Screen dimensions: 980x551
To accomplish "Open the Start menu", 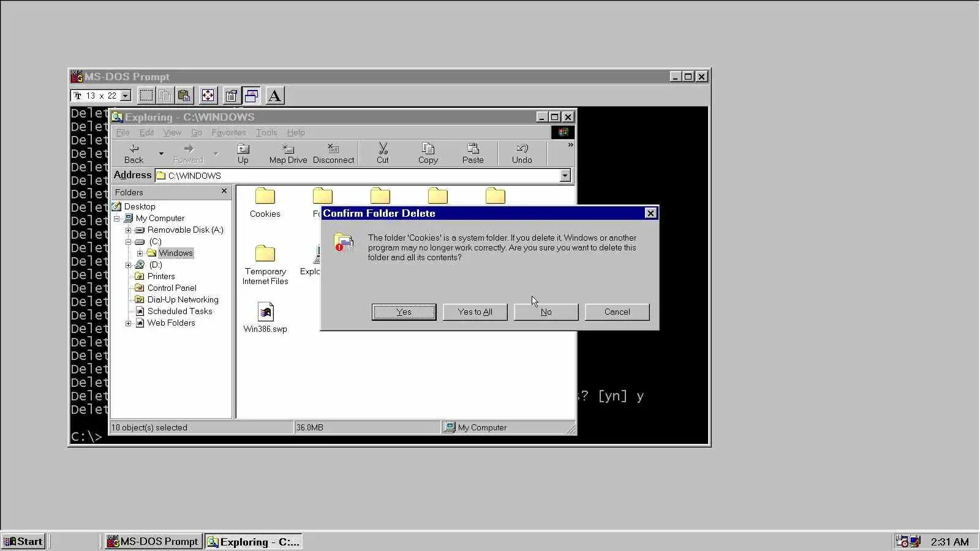I will [23, 541].
